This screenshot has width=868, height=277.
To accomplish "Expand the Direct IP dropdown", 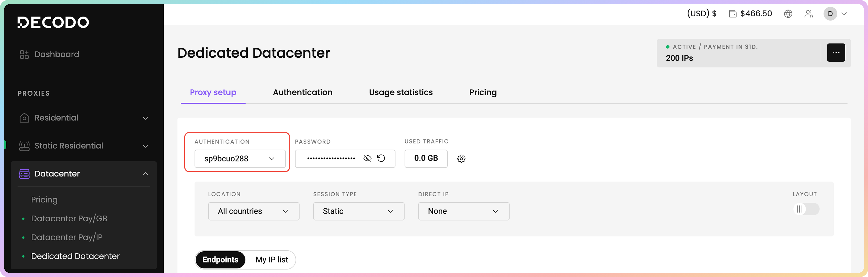I will tap(463, 211).
